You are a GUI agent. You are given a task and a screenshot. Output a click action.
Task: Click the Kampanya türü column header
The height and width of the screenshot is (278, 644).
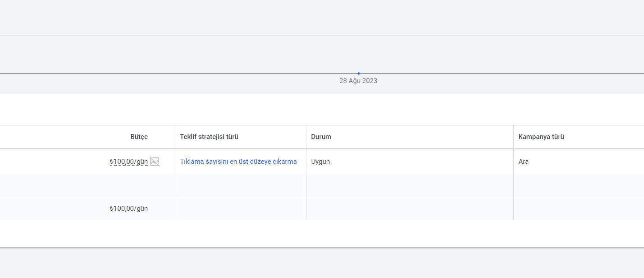(541, 137)
